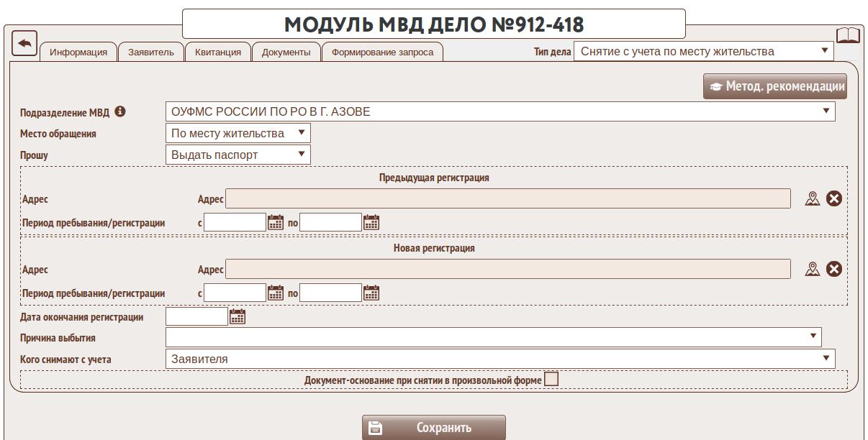Switch to the Заявитель tab
868x440 pixels.
coord(150,52)
